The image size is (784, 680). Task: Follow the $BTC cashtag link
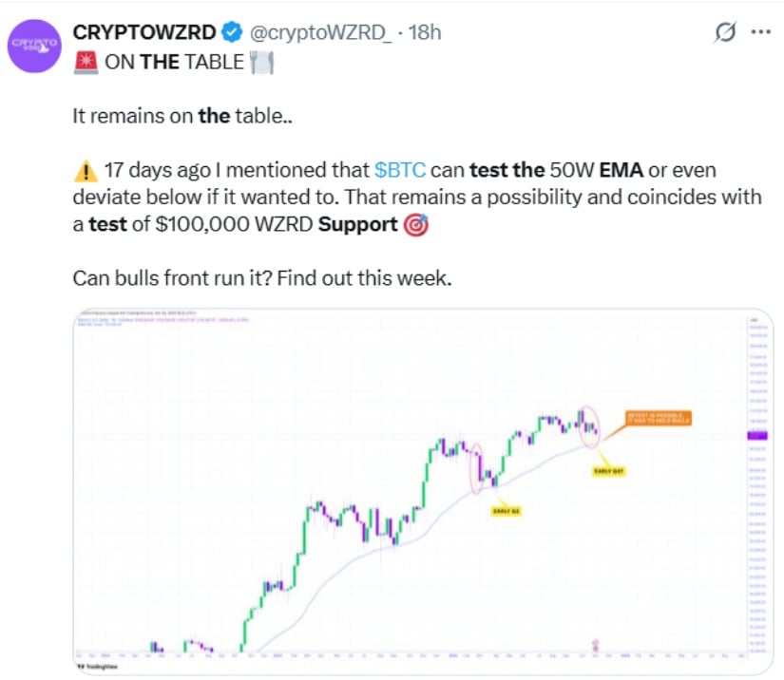click(399, 171)
